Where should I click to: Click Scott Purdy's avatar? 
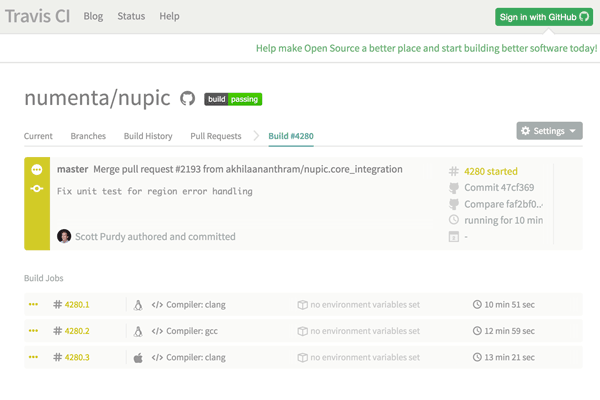pos(64,236)
